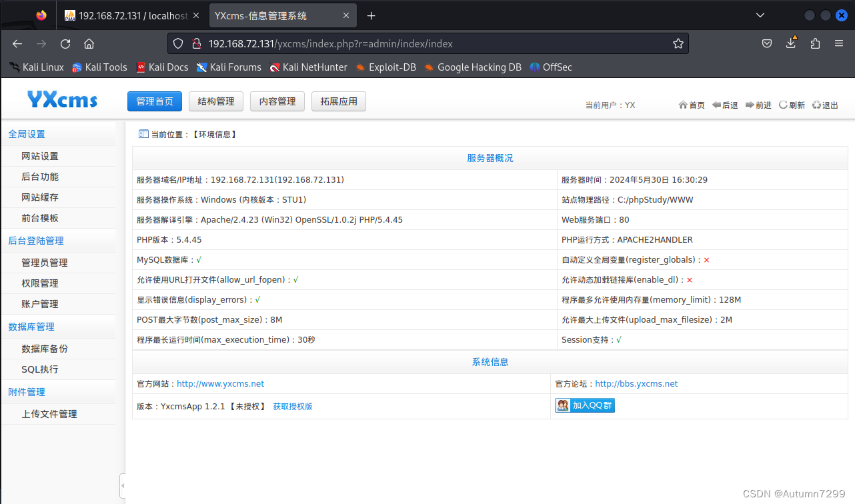Image resolution: width=855 pixels, height=504 pixels.
Task: Click the insecure connection lock icon
Action: point(196,44)
